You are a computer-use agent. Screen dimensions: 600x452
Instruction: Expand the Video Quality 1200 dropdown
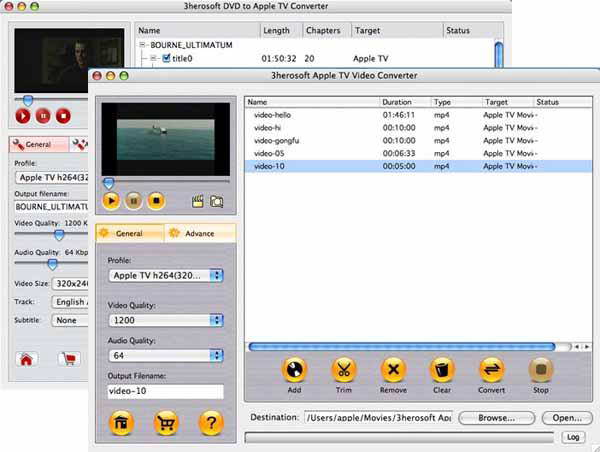(x=165, y=320)
